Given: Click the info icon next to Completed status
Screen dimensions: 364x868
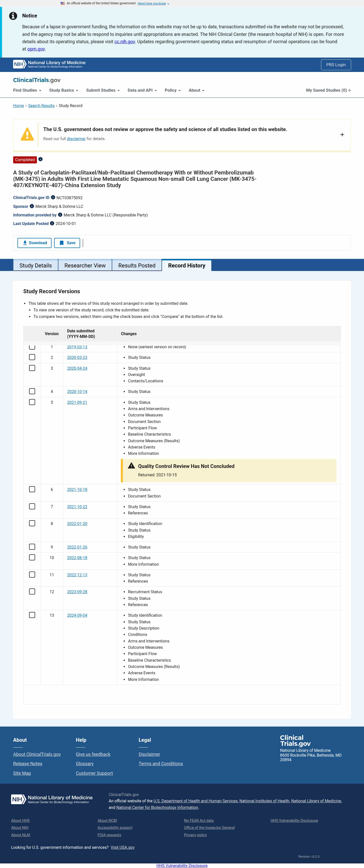Looking at the screenshot, I should coord(40,159).
